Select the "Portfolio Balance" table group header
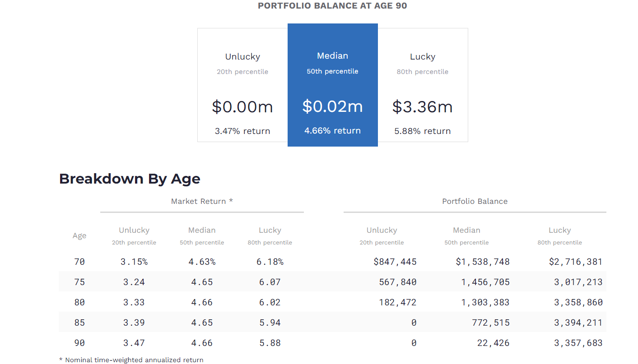 pos(475,201)
